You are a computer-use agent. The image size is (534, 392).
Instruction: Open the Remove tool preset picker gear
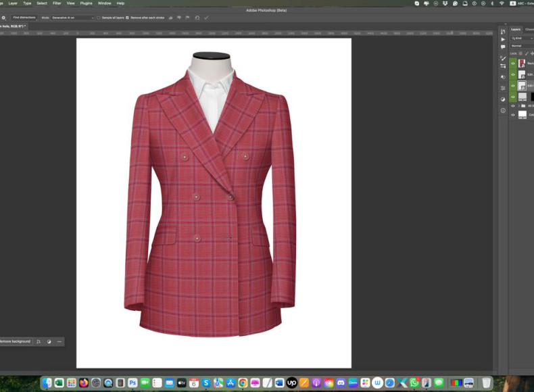click(x=3, y=18)
